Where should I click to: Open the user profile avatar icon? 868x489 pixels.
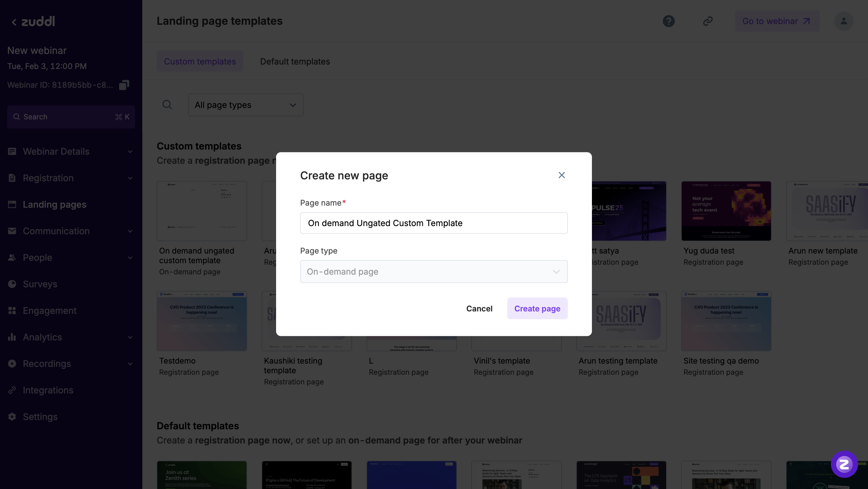843,21
